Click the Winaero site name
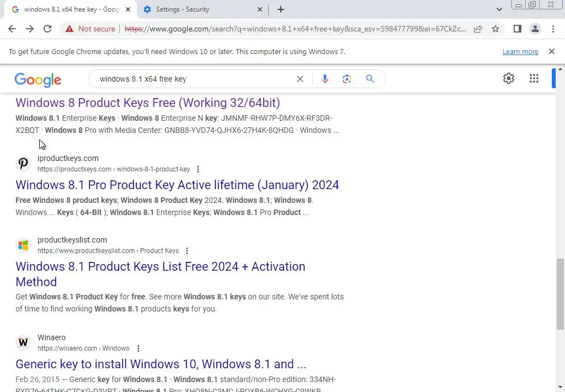 coord(51,337)
